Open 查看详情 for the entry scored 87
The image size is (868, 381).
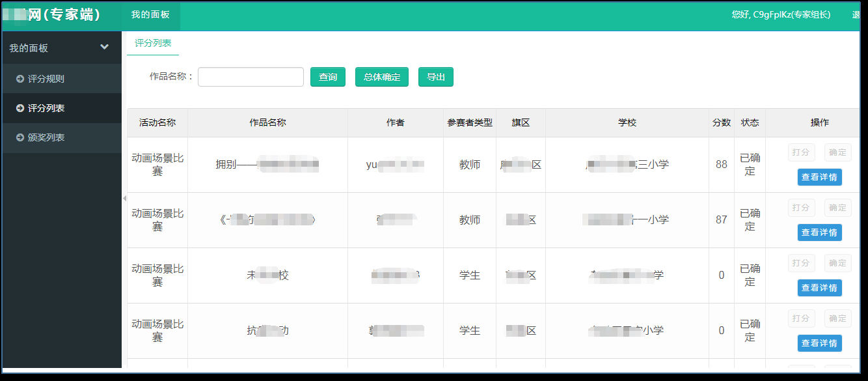point(819,233)
